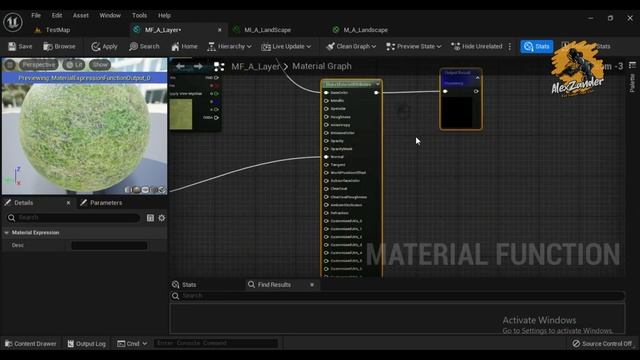
Task: Open the toolbar overflow three-dots menu
Action: tap(510, 47)
